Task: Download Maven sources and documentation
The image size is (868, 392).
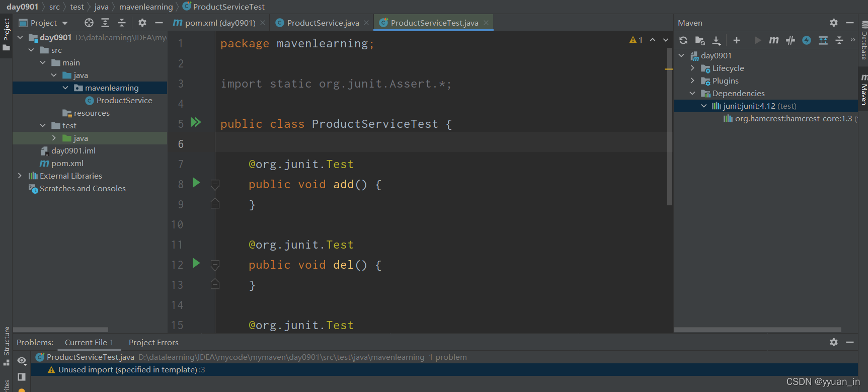Action: coord(717,40)
